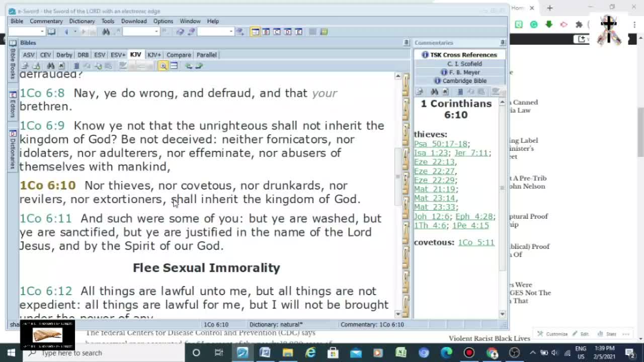Screen dimensions: 644x362
Task: Open the Bible menu
Action: click(x=17, y=21)
